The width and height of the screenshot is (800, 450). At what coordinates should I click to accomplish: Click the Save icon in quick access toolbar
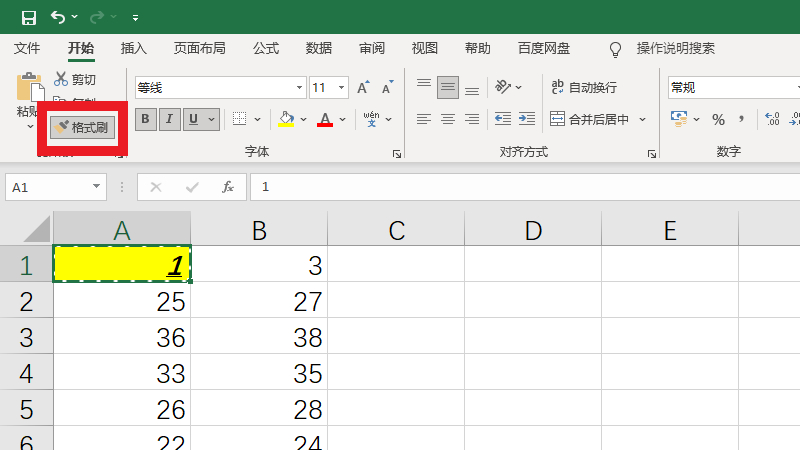click(x=29, y=18)
